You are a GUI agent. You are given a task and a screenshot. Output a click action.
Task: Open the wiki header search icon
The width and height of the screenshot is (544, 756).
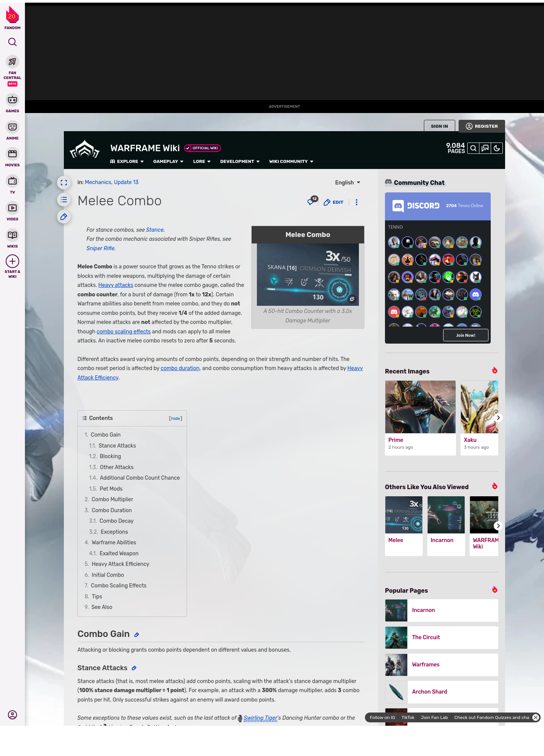pos(473,148)
